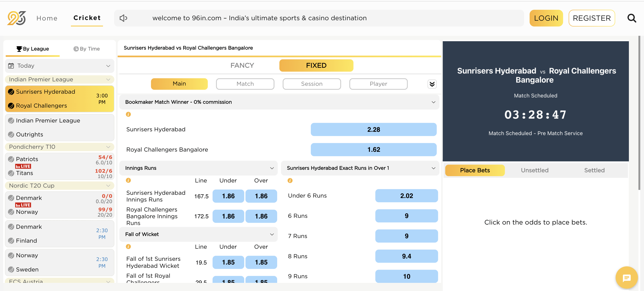Click the page vertical scrollbar
The width and height of the screenshot is (644, 291).
(x=639, y=112)
